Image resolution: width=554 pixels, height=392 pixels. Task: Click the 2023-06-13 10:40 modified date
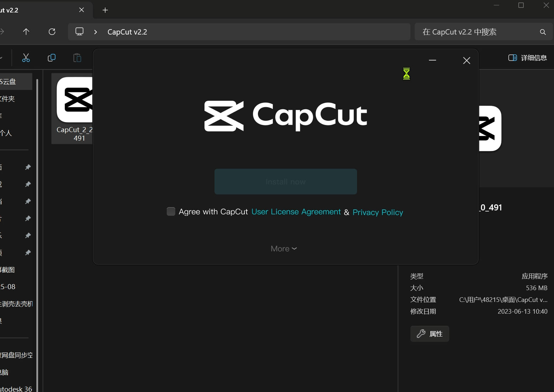point(522,312)
